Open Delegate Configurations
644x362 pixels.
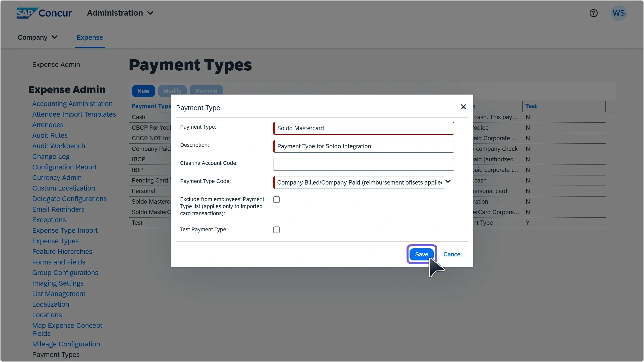point(69,199)
